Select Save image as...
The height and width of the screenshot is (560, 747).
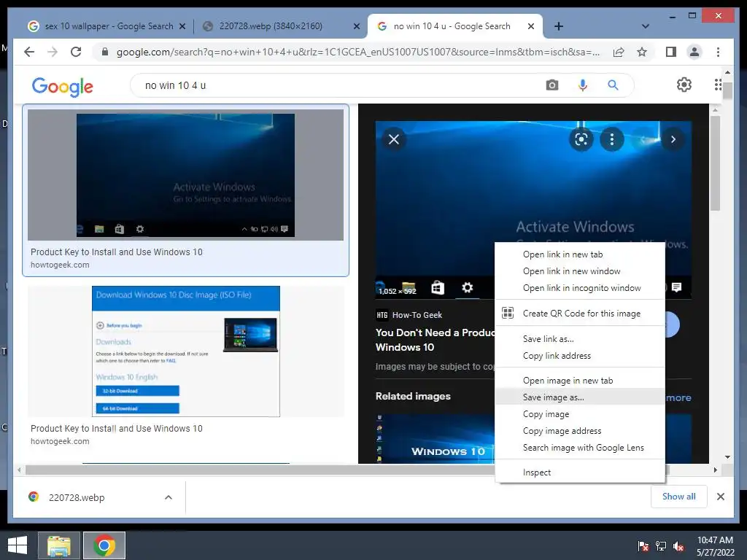[x=580, y=397]
